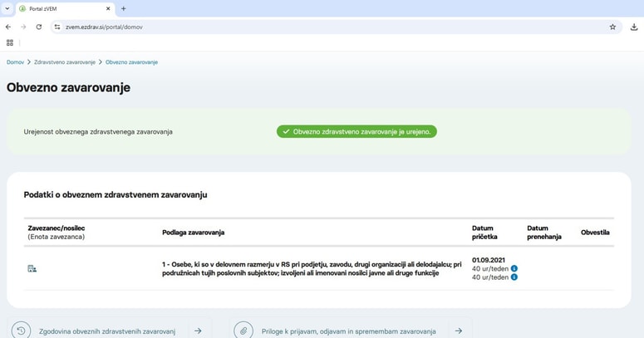Select the Portal zVEM tab

(65, 8)
